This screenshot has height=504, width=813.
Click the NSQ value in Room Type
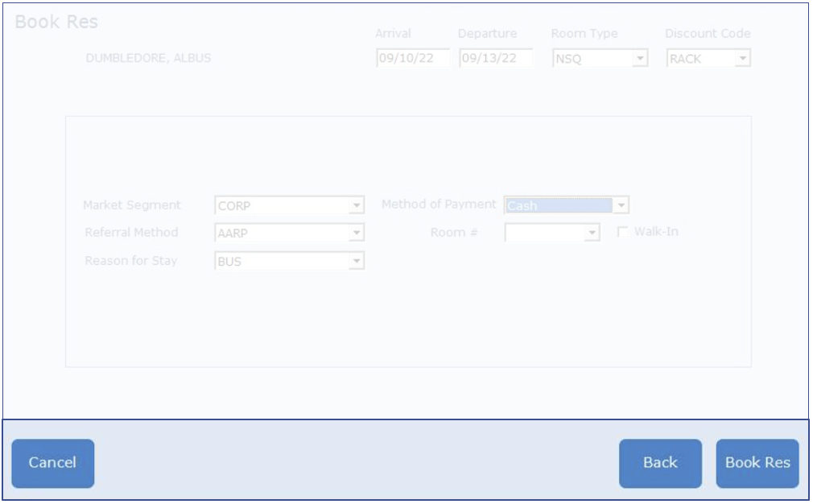point(592,59)
